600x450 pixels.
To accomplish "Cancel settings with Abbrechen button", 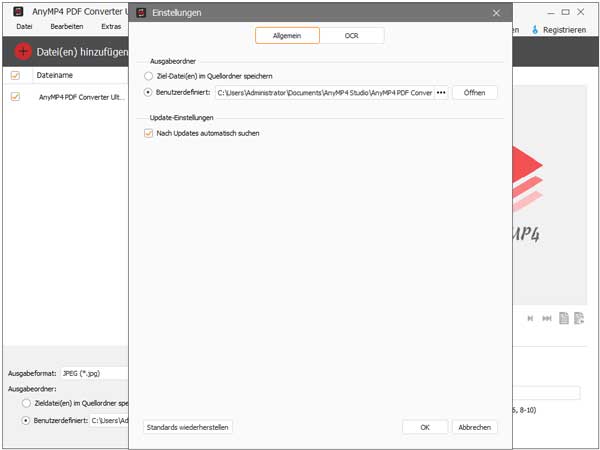I will coord(474,427).
